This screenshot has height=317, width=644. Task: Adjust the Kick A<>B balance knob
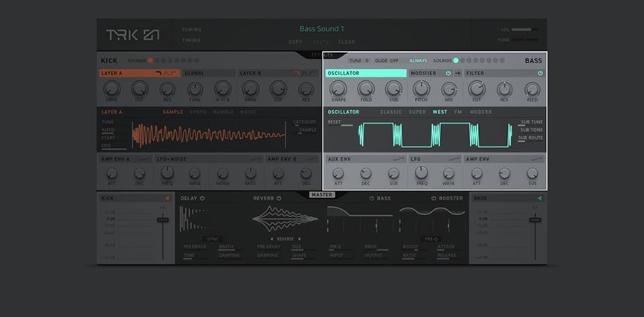coord(222,89)
